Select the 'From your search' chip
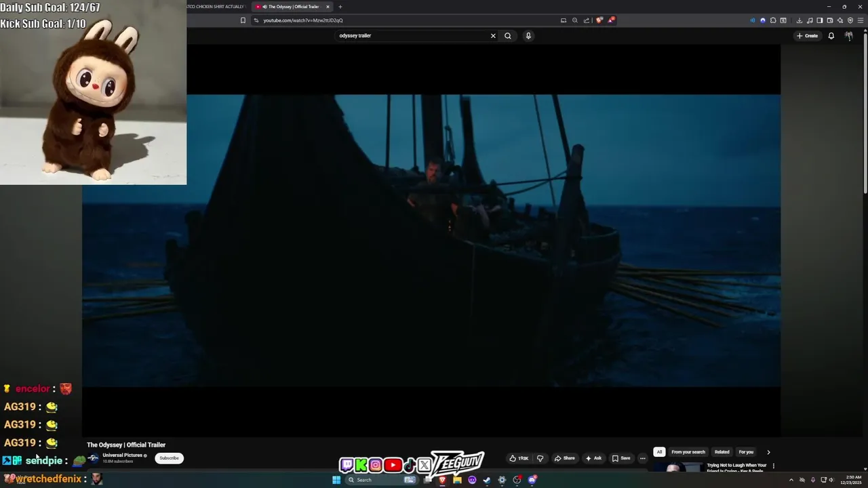 click(x=688, y=452)
